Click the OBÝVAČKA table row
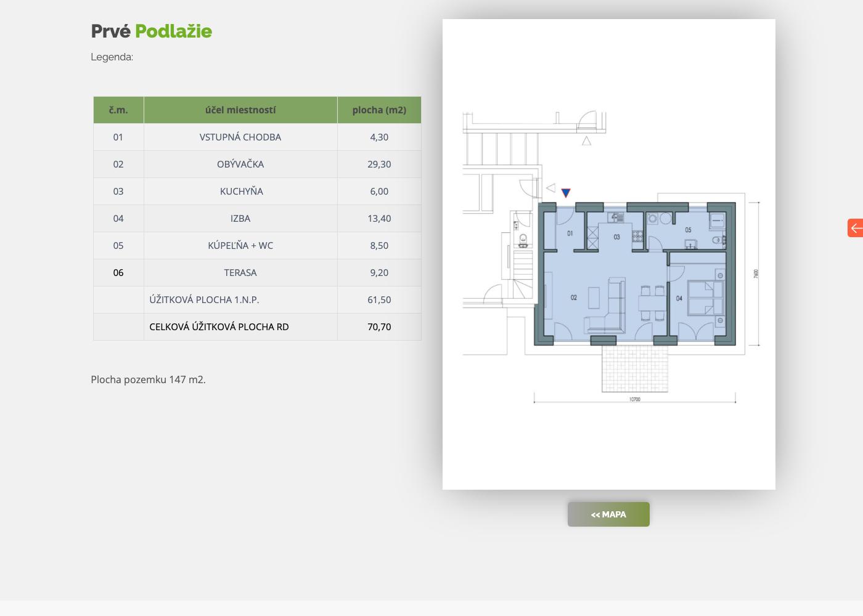The image size is (863, 616). [257, 164]
